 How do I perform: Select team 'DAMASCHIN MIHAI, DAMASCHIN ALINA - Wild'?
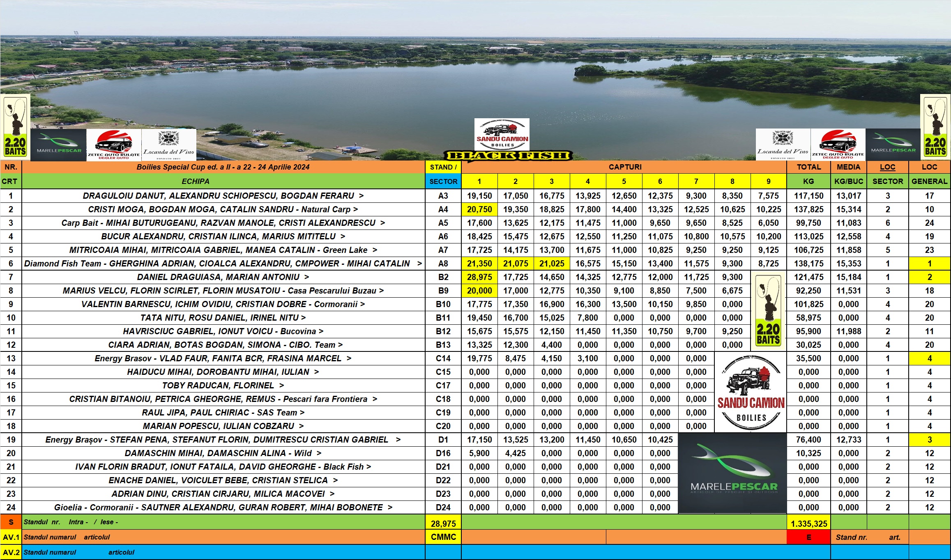223,453
